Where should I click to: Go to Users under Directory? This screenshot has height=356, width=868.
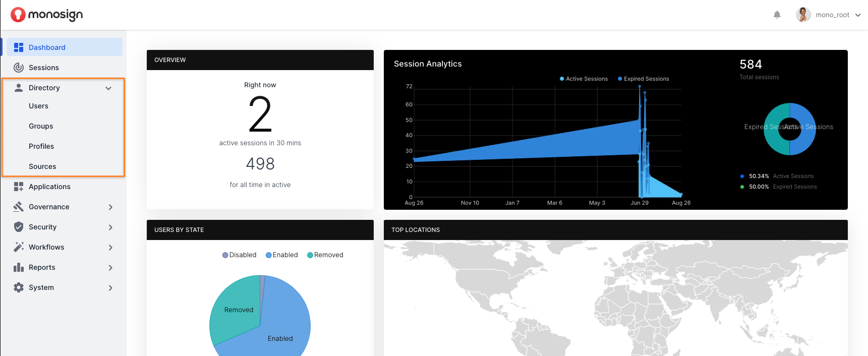click(38, 106)
